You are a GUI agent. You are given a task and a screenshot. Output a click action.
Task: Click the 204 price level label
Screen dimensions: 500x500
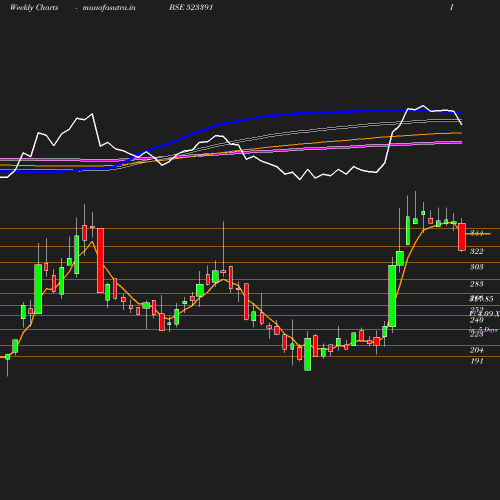click(x=477, y=350)
